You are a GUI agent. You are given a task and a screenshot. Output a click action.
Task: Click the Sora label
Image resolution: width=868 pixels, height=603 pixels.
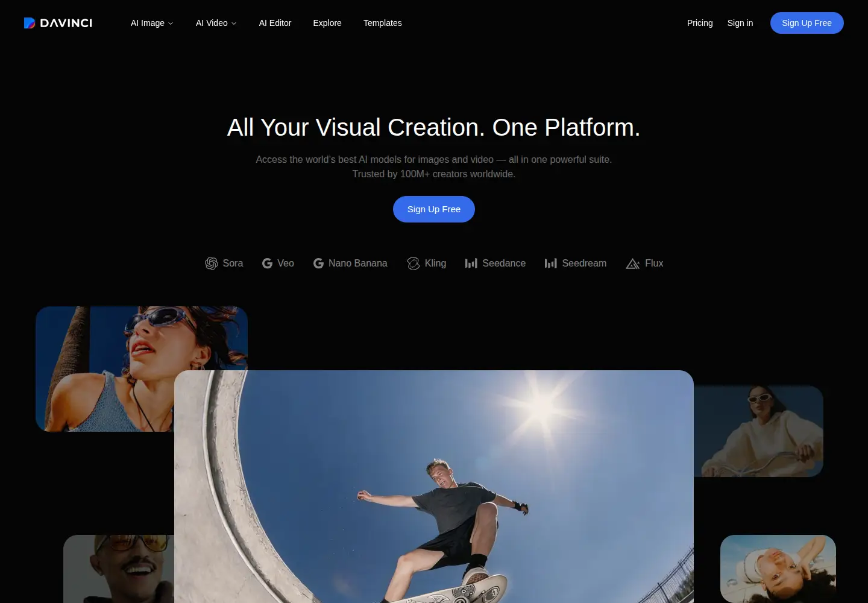click(x=233, y=264)
